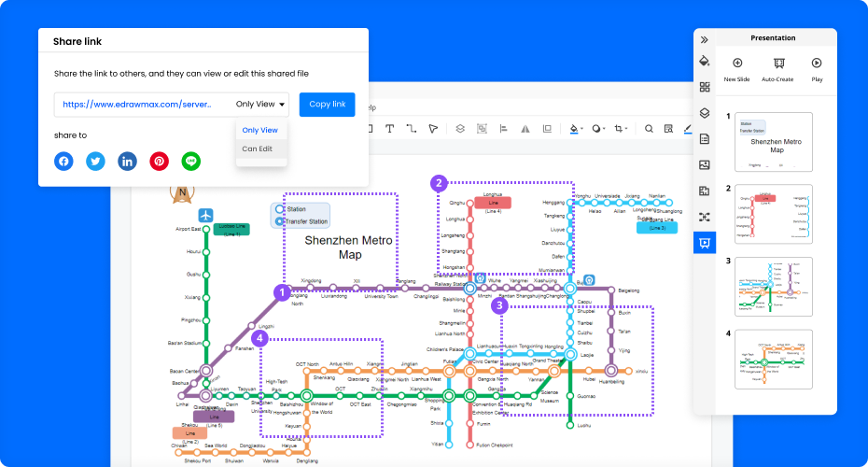Screen dimensions: 868x467
Task: Share via the Facebook icon
Action: 63,161
